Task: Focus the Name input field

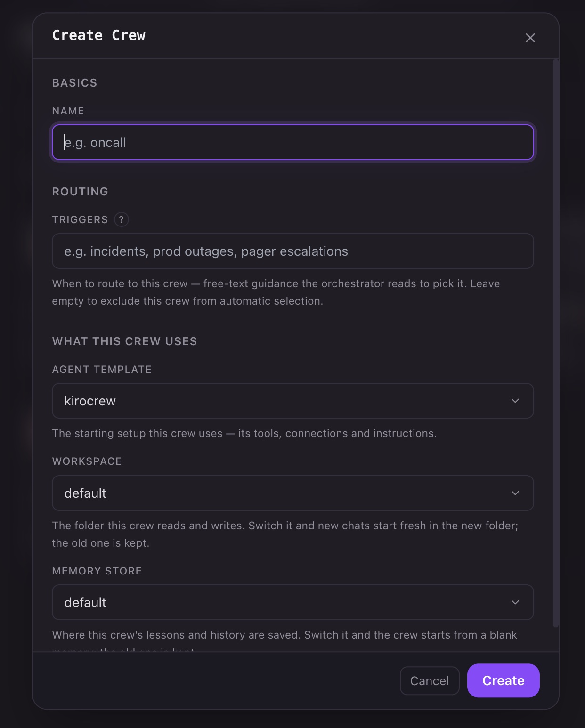Action: click(x=293, y=142)
